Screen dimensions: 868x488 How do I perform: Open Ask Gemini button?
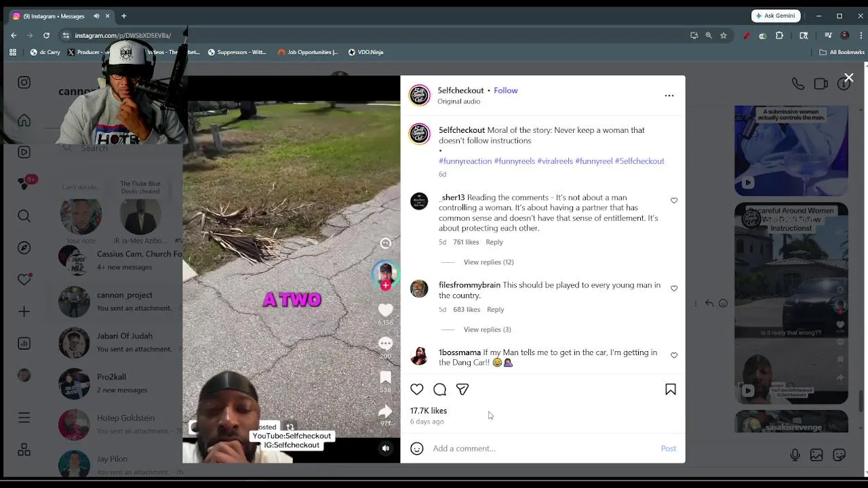776,16
